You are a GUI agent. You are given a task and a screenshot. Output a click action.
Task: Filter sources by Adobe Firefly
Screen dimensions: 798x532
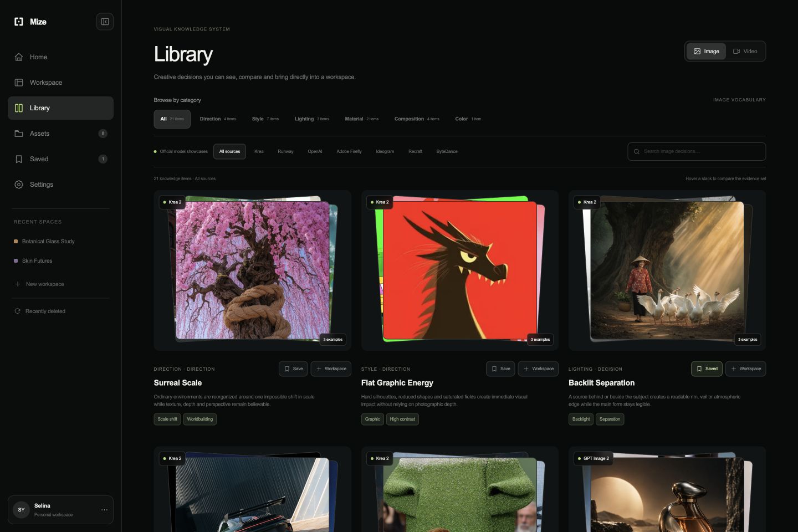pyautogui.click(x=349, y=151)
